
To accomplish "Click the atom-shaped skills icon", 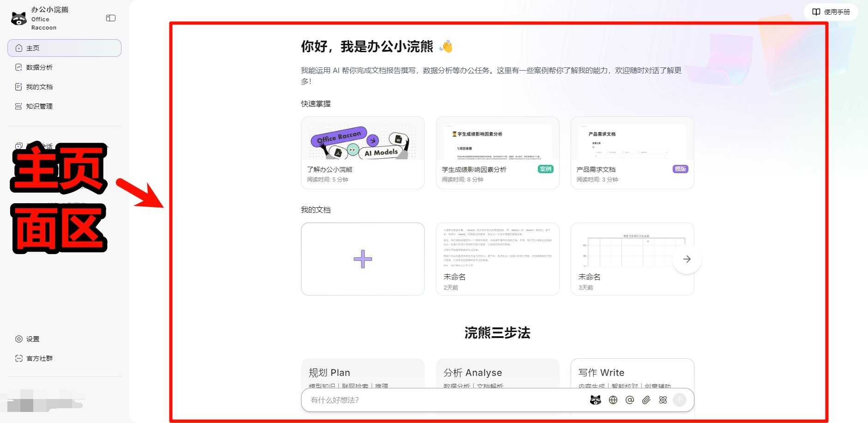I will coord(663,400).
